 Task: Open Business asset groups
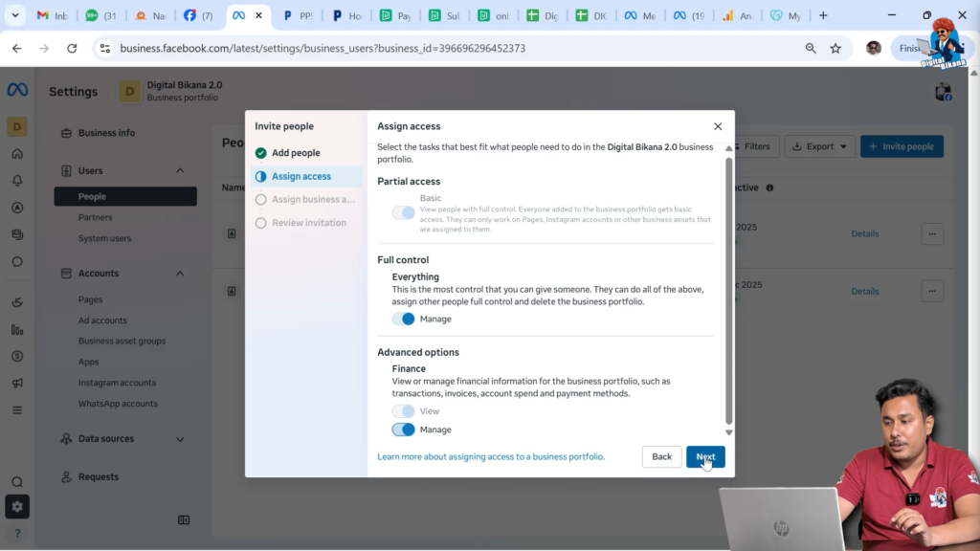(x=122, y=341)
